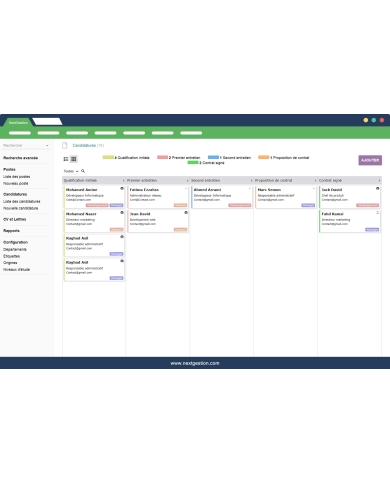The image size is (390, 484).
Task: Click the Candidatures breadcrumb title link
Action: [84, 145]
